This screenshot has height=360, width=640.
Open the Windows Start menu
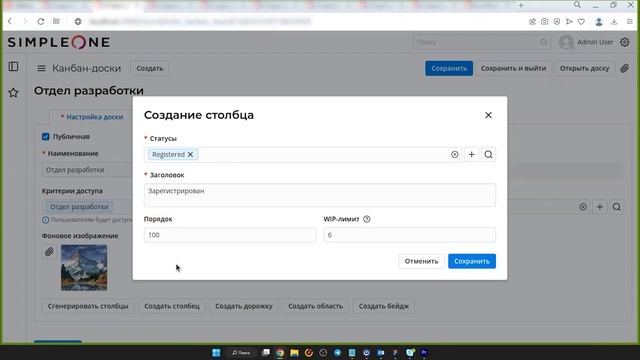click(x=216, y=353)
